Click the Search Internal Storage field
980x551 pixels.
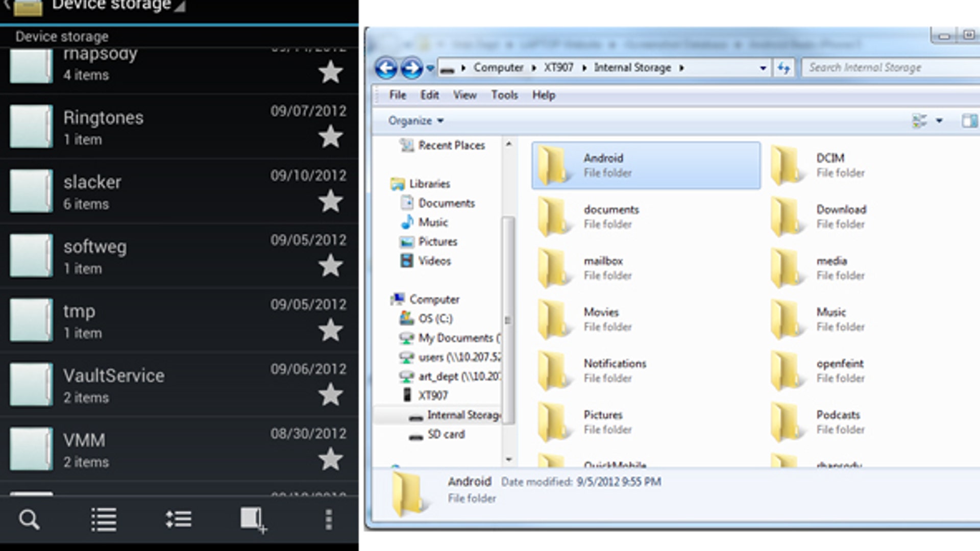tap(888, 68)
